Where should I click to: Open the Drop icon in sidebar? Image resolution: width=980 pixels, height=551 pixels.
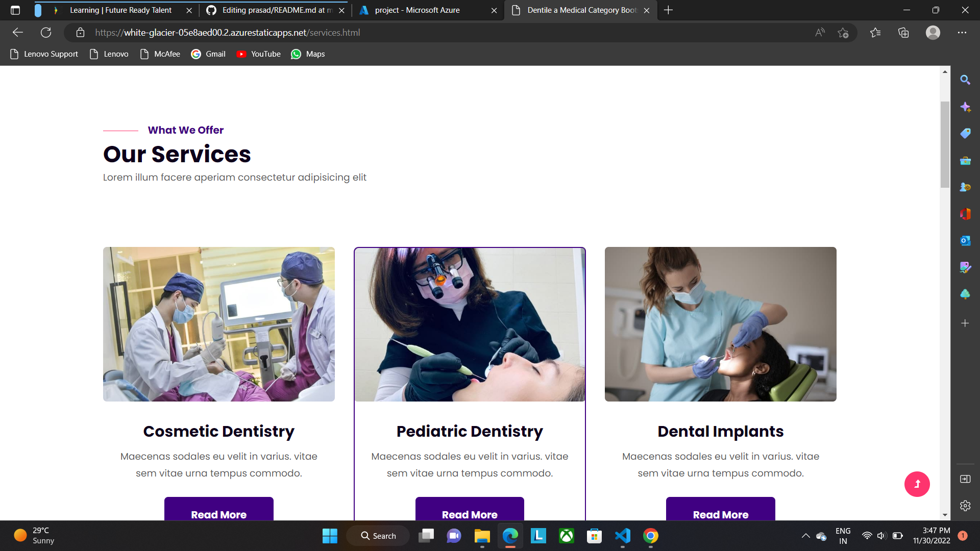coord(965,267)
